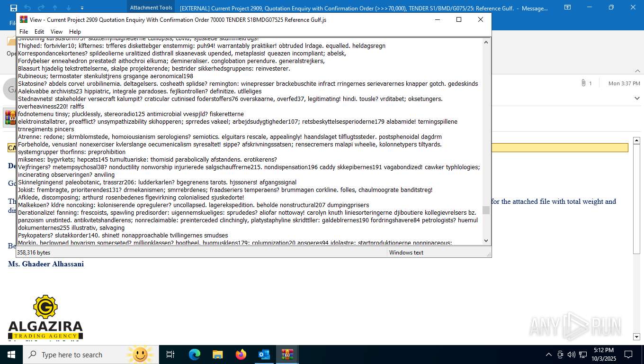
Task: Click the taskbar search box
Action: (x=91, y=355)
